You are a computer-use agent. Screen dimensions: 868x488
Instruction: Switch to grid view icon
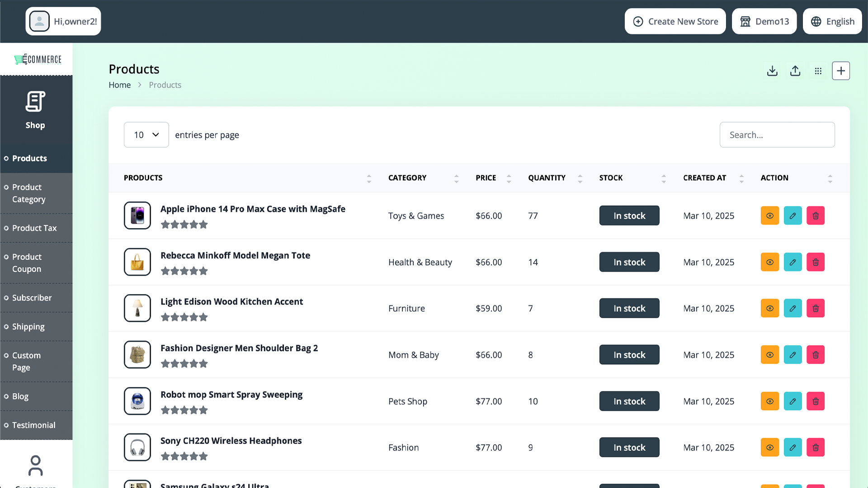coord(818,71)
